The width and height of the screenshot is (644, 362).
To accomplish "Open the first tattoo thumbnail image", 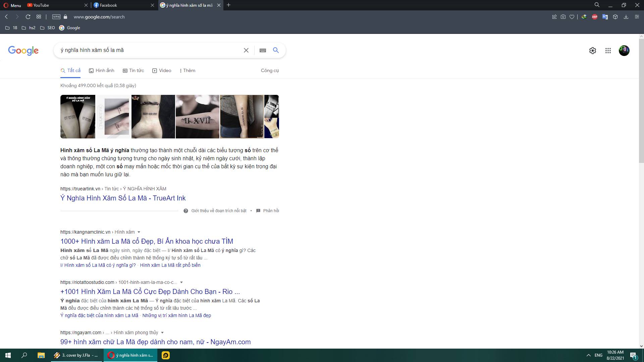I will 78,117.
